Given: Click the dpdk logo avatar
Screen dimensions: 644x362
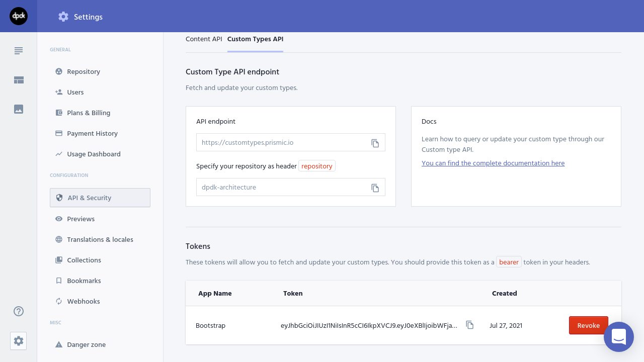Looking at the screenshot, I should [19, 16].
